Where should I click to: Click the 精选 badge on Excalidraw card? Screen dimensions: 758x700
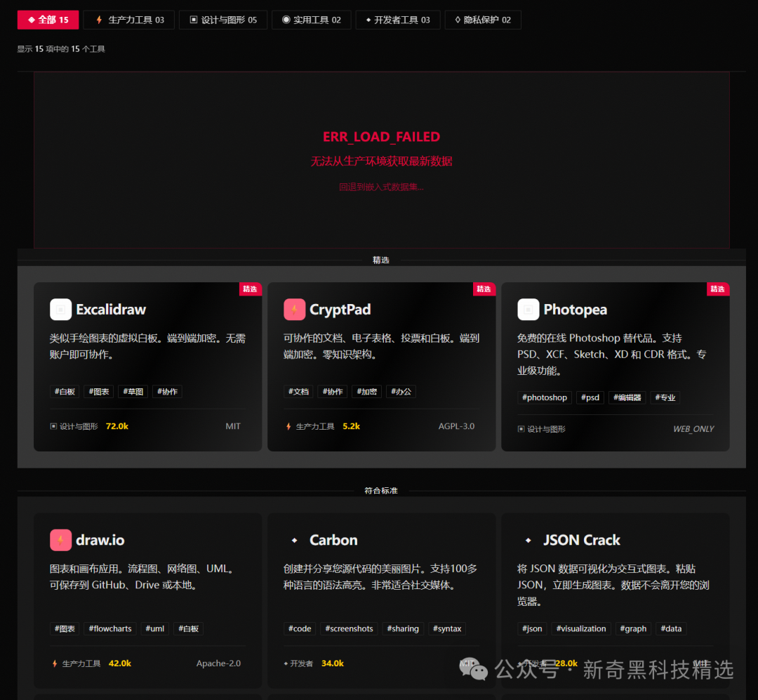coord(251,289)
